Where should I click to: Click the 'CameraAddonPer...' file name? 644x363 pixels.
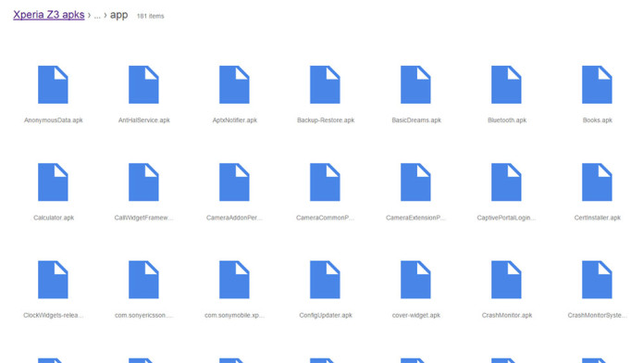pyautogui.click(x=234, y=218)
